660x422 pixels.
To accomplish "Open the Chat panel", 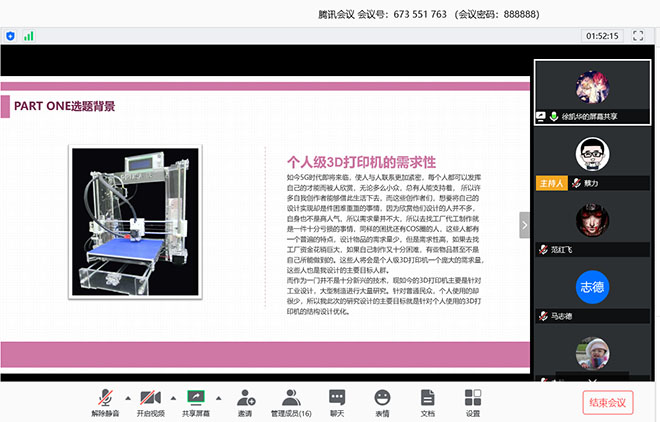I will (337, 398).
